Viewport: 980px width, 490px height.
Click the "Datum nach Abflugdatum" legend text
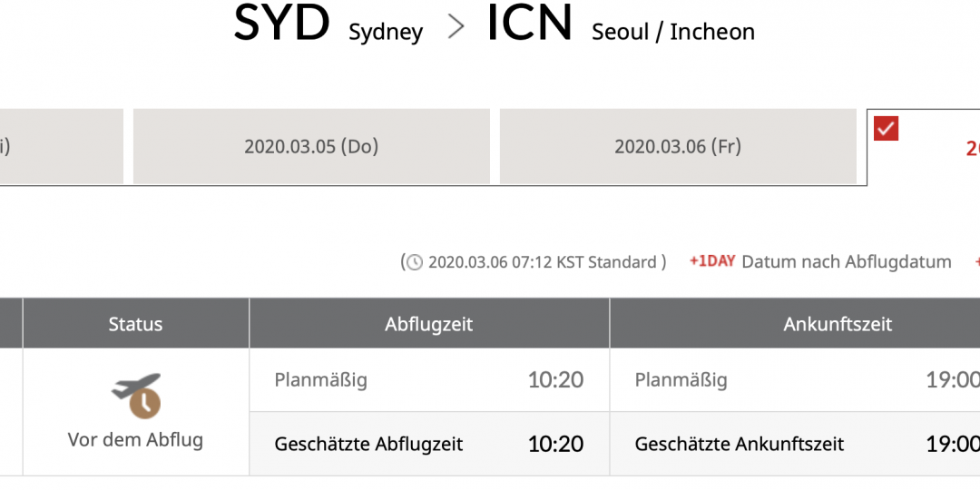click(x=847, y=262)
